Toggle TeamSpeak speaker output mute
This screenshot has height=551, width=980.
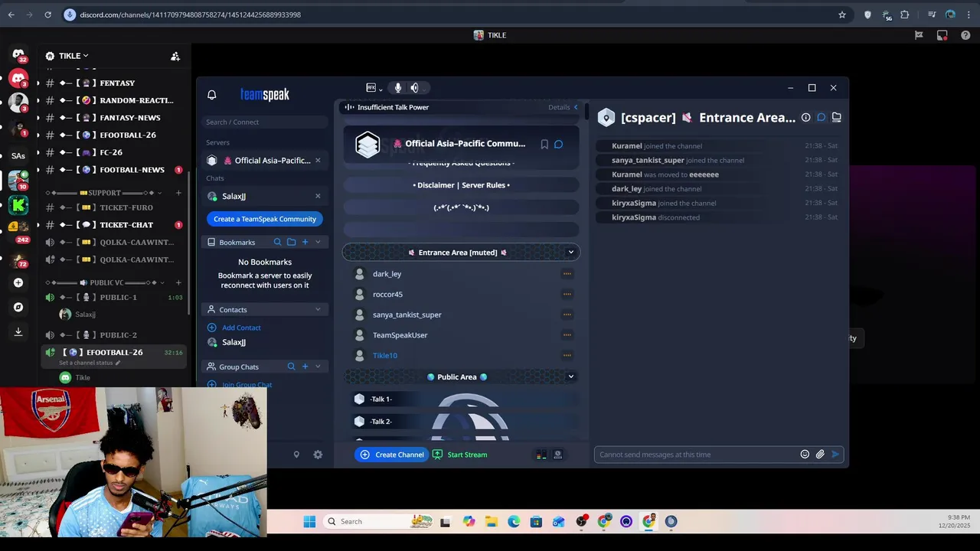click(414, 88)
